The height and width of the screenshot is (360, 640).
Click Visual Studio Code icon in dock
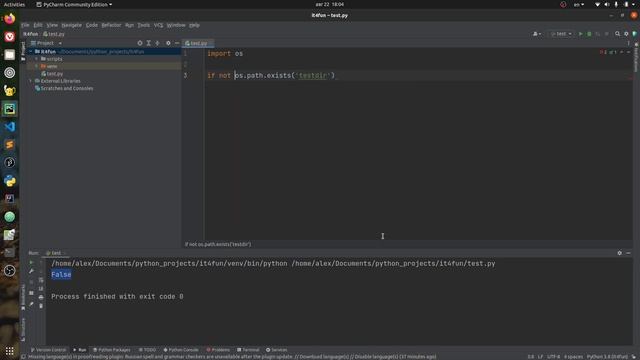(x=9, y=127)
